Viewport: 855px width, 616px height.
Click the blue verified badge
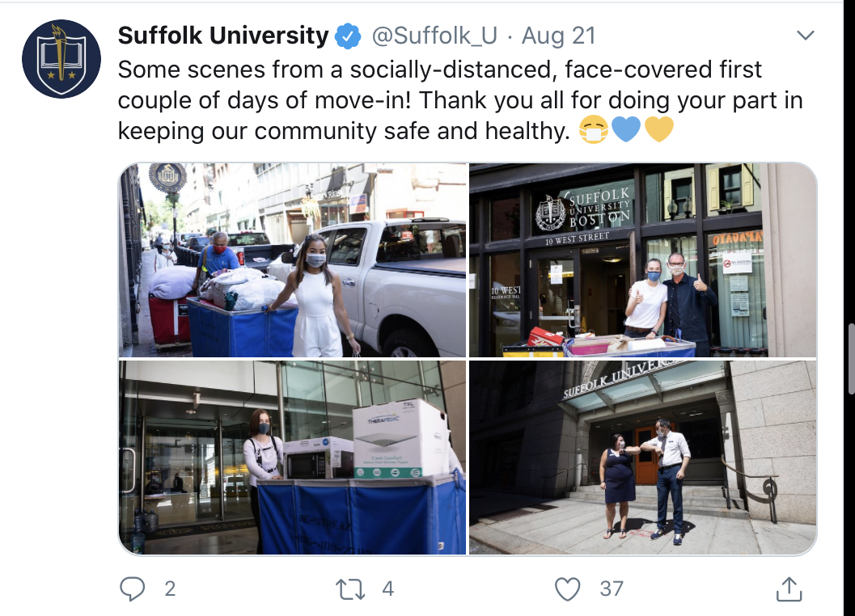(347, 36)
